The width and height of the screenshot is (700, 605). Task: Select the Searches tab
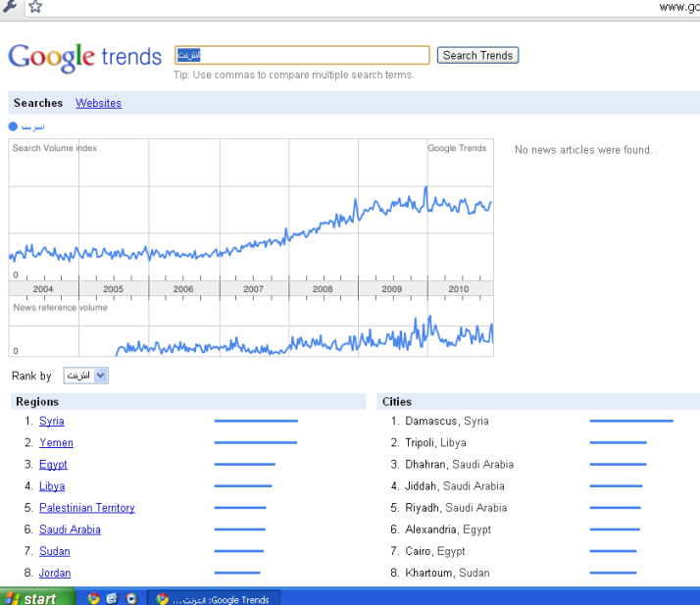click(38, 103)
